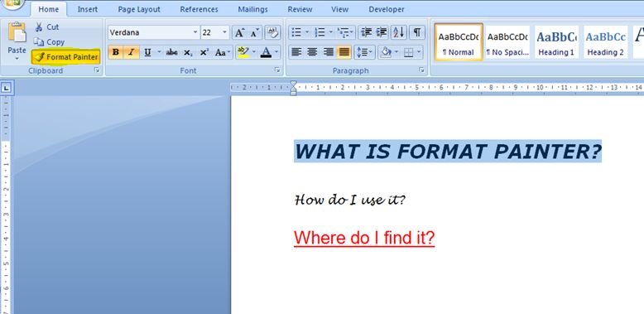
Task: Open the Verdana font name dropdown
Action: click(195, 32)
